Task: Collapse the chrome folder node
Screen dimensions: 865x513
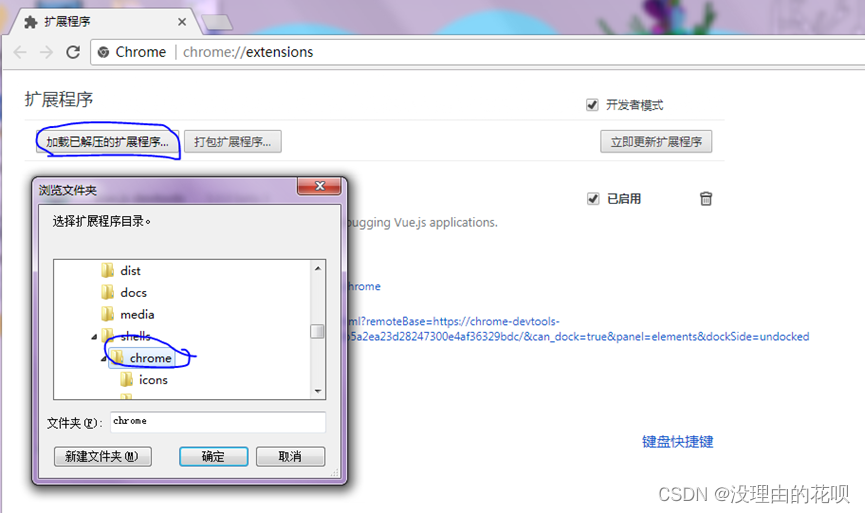Action: (x=104, y=359)
